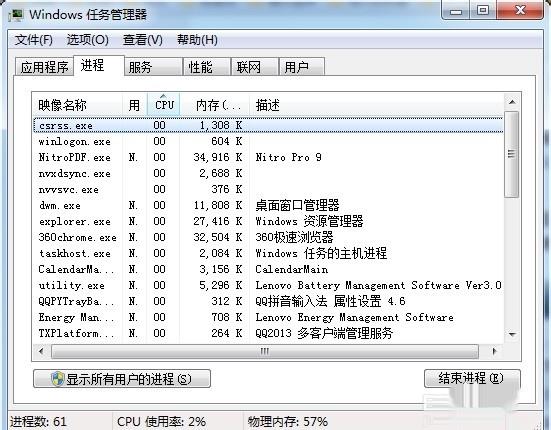551x430 pixels.
Task: Click CPU 使用率: 2% in status bar
Action: tap(162, 422)
